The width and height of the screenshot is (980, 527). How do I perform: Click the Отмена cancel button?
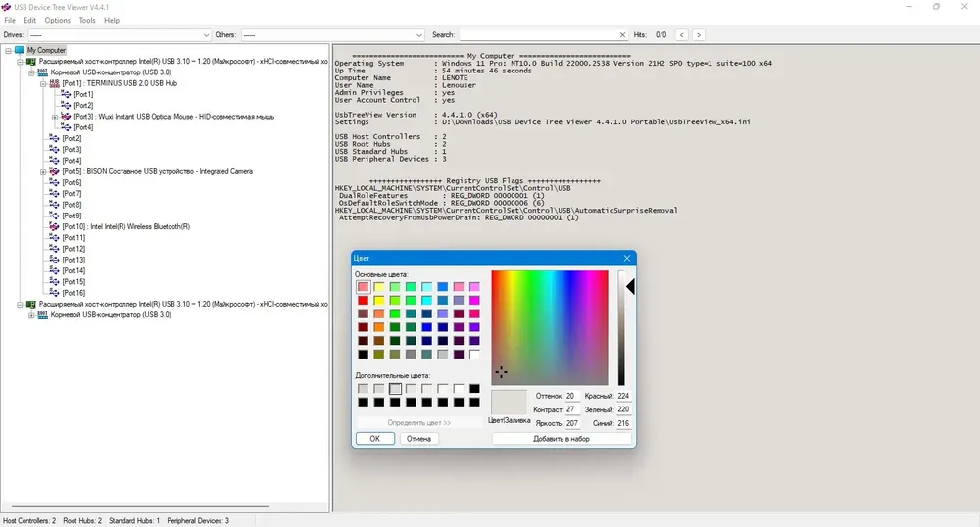[x=418, y=438]
